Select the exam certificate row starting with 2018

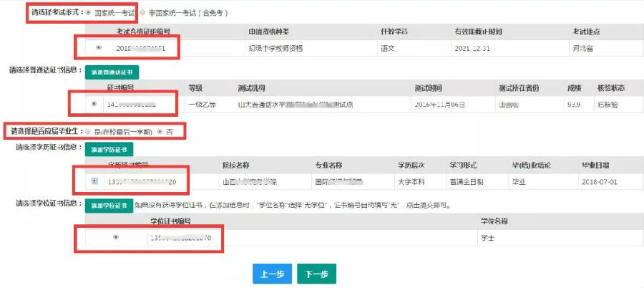(98, 48)
